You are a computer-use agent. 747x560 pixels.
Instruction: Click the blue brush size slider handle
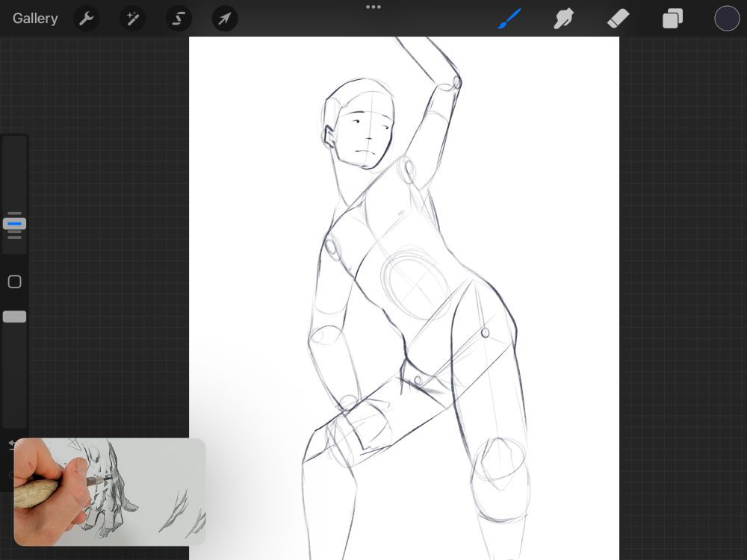click(x=14, y=223)
